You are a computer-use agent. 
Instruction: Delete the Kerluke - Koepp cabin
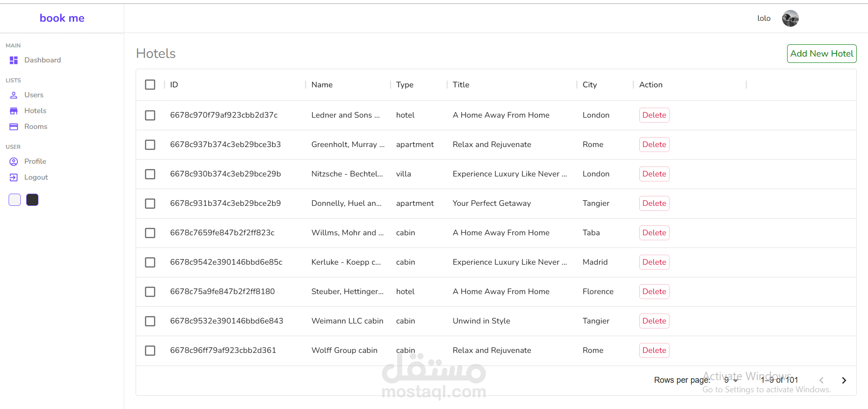654,262
